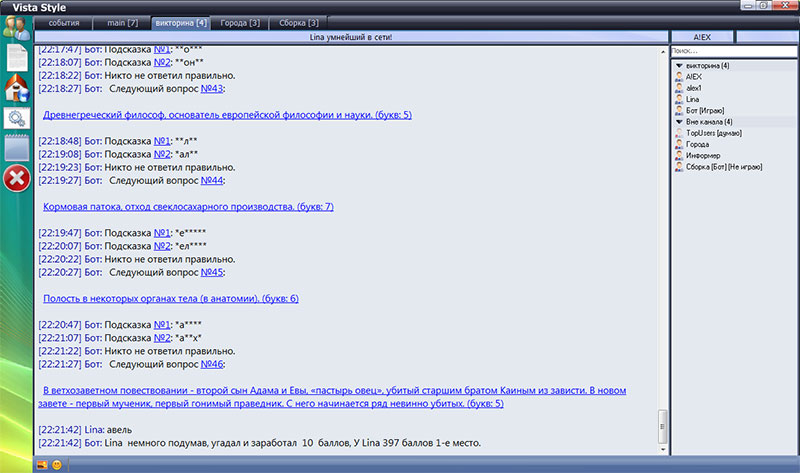Open the smiley emoticon picker
Image resolution: width=800 pixels, height=473 pixels.
(x=57, y=465)
